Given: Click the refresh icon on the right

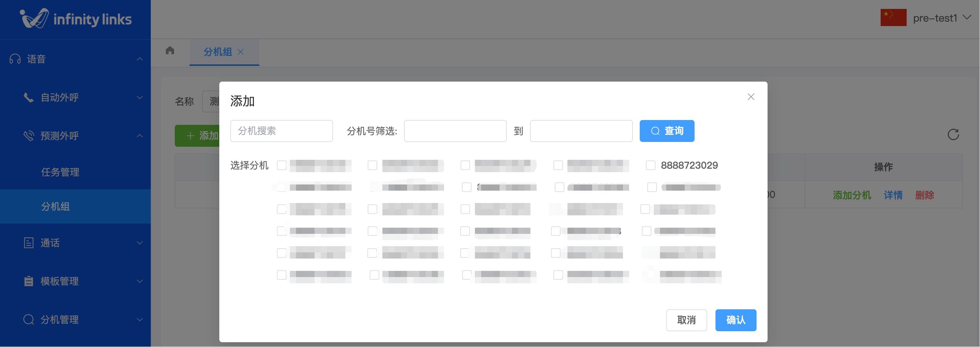Looking at the screenshot, I should 953,134.
